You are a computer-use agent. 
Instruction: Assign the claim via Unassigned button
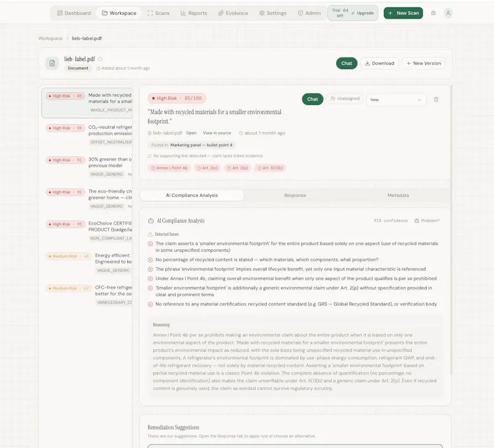345,99
